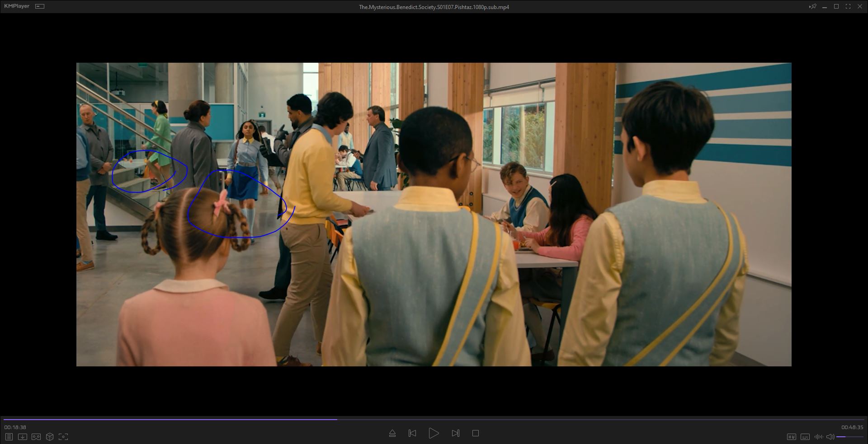
Task: Enter fullscreen mode from title bar
Action: point(848,6)
